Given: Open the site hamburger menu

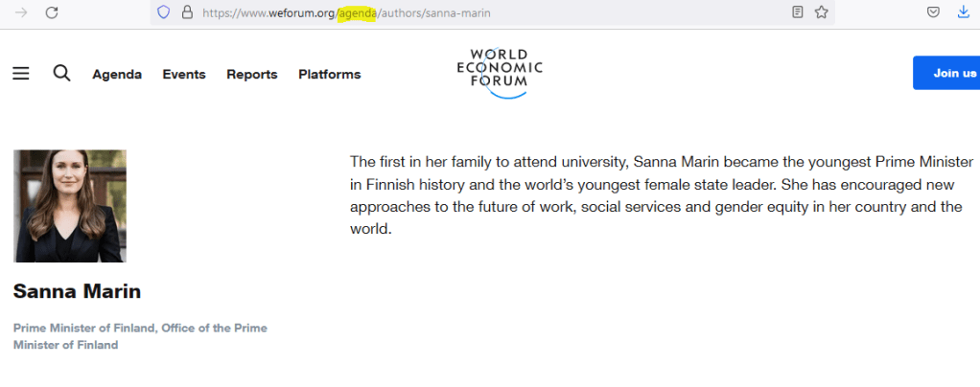Looking at the screenshot, I should (x=21, y=74).
